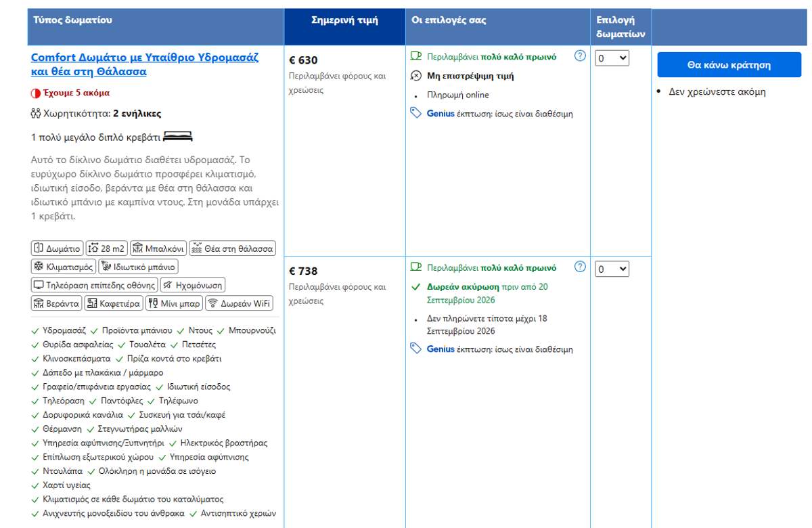Click the Μπαλκόνι amenity badge
This screenshot has height=528, width=812.
click(x=158, y=248)
